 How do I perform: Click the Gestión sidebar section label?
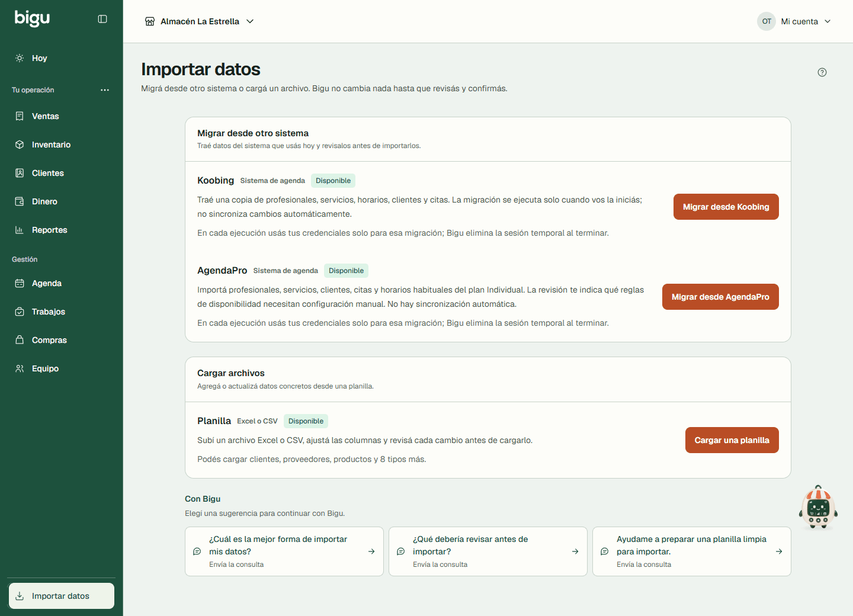(25, 259)
